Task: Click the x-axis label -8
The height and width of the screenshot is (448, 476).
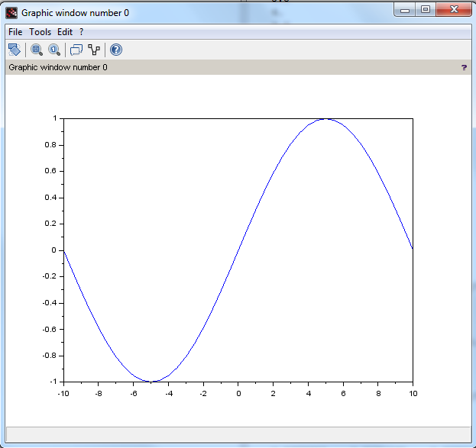Action: point(99,393)
